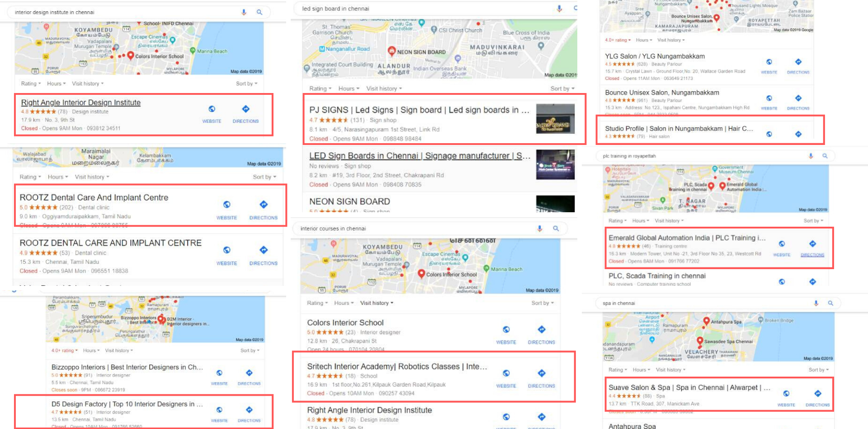Open the '4.0+ rating' filter above Bizzoppo Interiors
Image resolution: width=868 pixels, height=429 pixels.
point(64,351)
